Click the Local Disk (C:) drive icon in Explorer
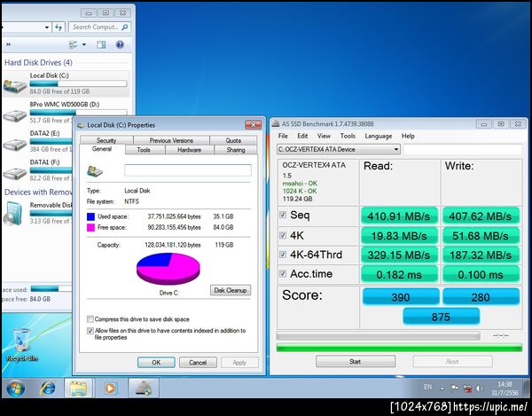This screenshot has width=532, height=416. coord(15,86)
